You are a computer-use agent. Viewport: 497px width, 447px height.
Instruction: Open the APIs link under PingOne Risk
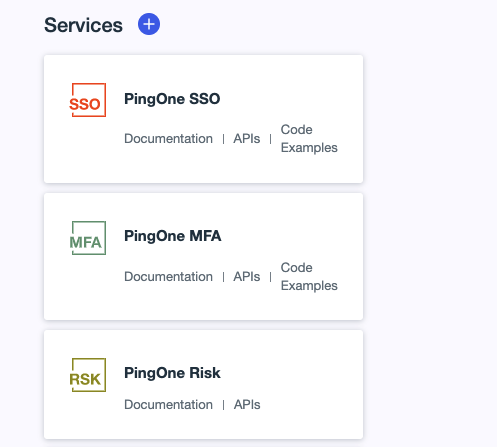[x=247, y=405]
